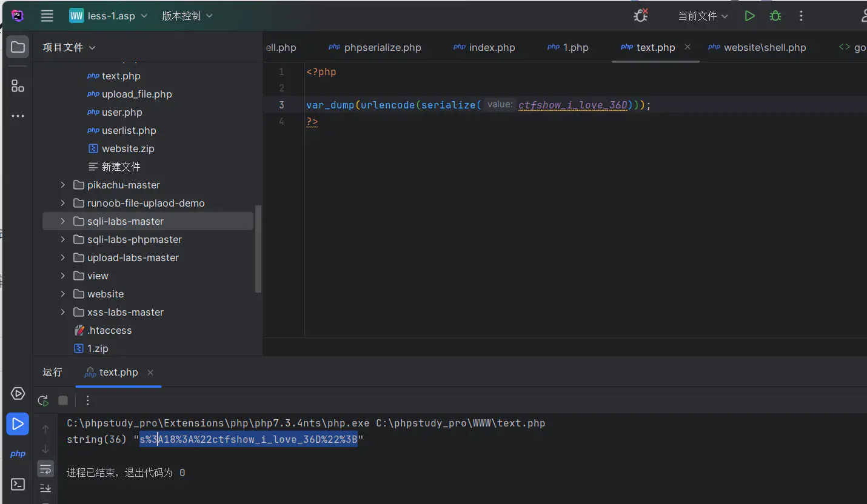Open user.php in the project tree
Viewport: 867px width, 504px height.
click(115, 112)
